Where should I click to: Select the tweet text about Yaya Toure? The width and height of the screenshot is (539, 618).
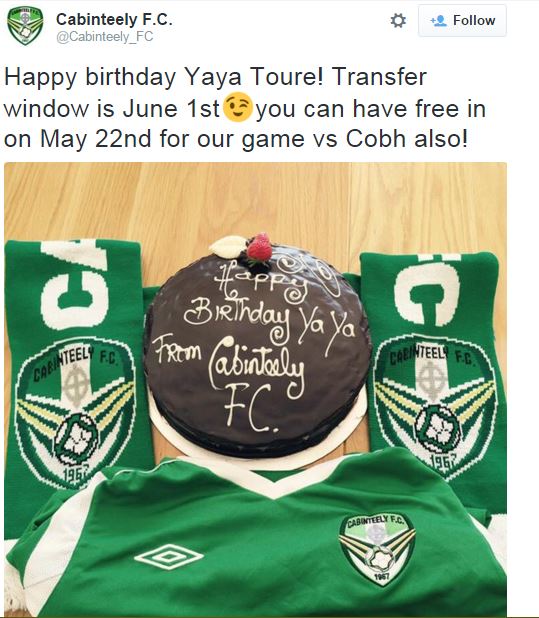coord(245,108)
